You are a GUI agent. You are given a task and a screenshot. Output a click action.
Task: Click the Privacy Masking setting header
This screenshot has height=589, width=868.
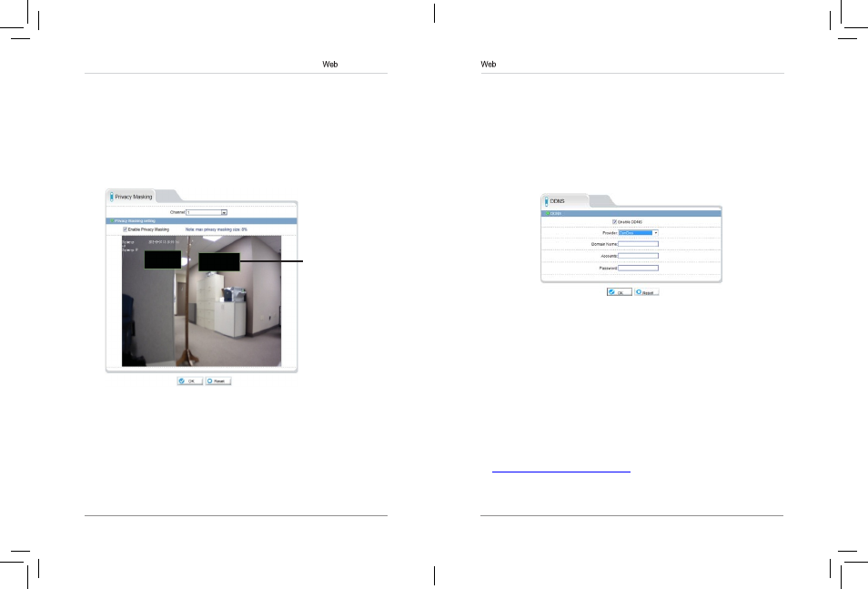click(x=201, y=221)
